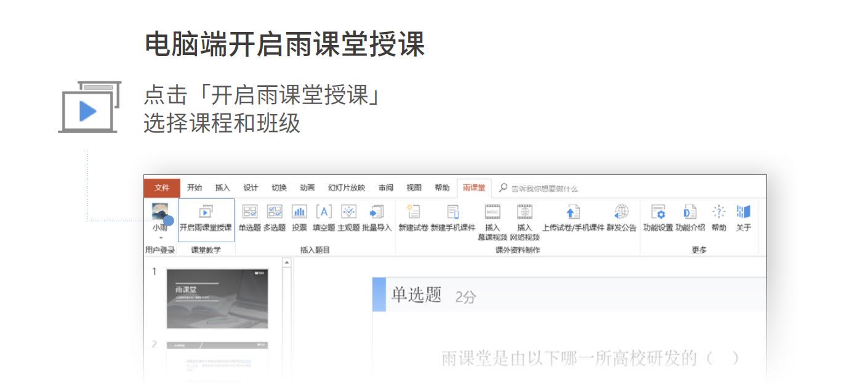Viewport: 868px width, 392px height.
Task: Open the 设计 ribbon tab
Action: [x=251, y=188]
